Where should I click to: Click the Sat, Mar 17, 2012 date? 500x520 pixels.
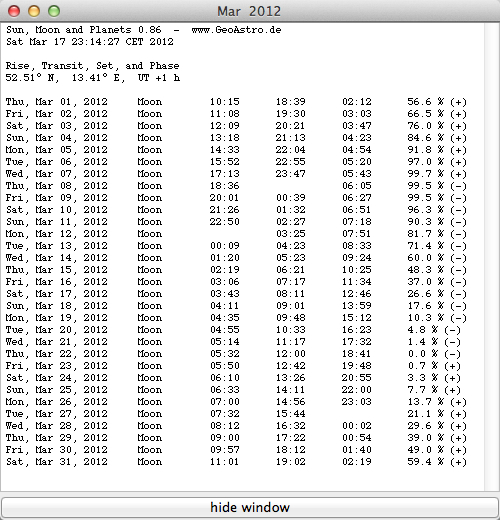click(x=57, y=294)
